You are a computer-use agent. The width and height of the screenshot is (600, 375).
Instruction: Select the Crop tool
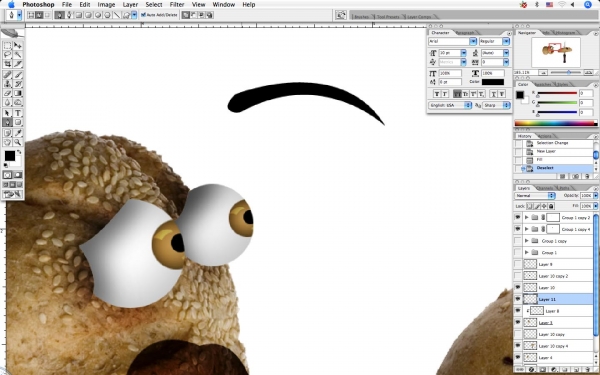click(7, 64)
